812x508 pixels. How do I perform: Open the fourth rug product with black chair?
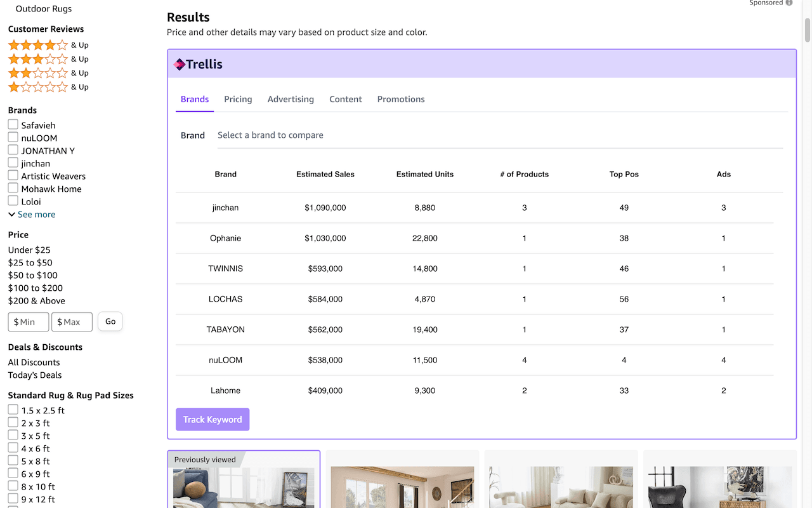coord(720,488)
